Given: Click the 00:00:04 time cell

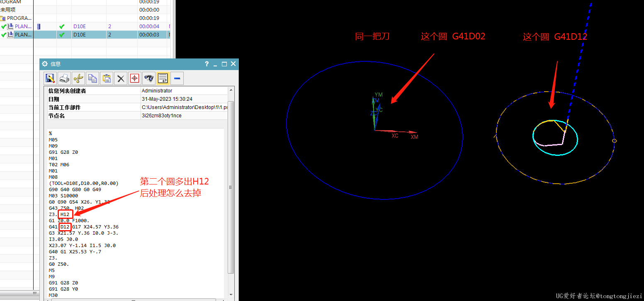Looking at the screenshot, I should (x=149, y=27).
